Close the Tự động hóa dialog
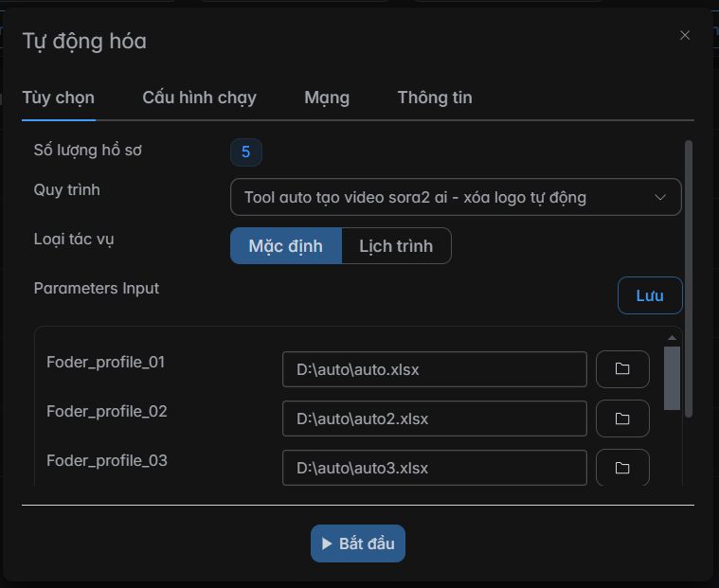 [x=685, y=35]
